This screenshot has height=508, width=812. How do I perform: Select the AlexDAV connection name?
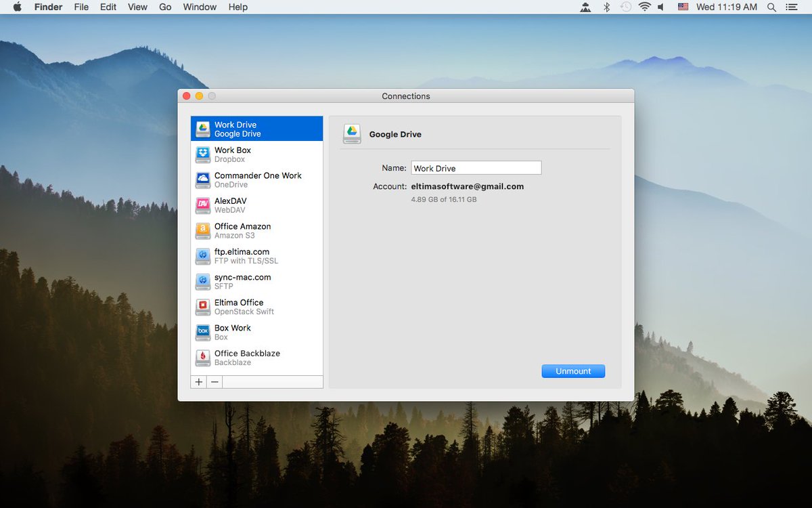231,201
